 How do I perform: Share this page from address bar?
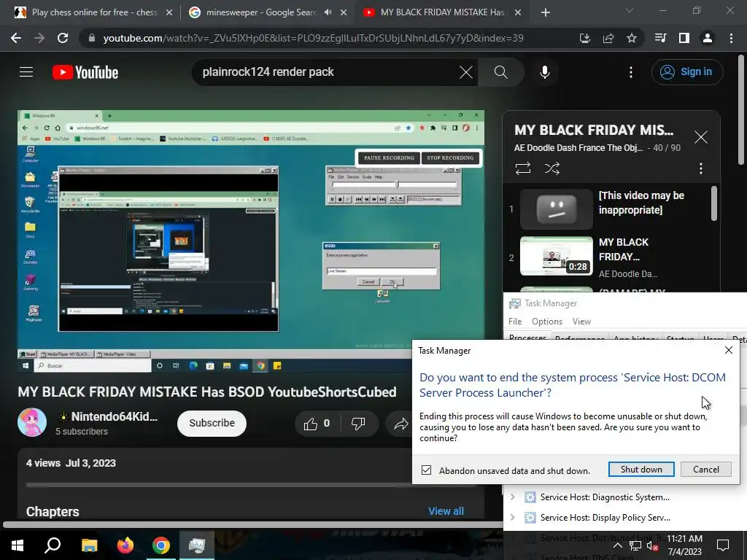[608, 38]
